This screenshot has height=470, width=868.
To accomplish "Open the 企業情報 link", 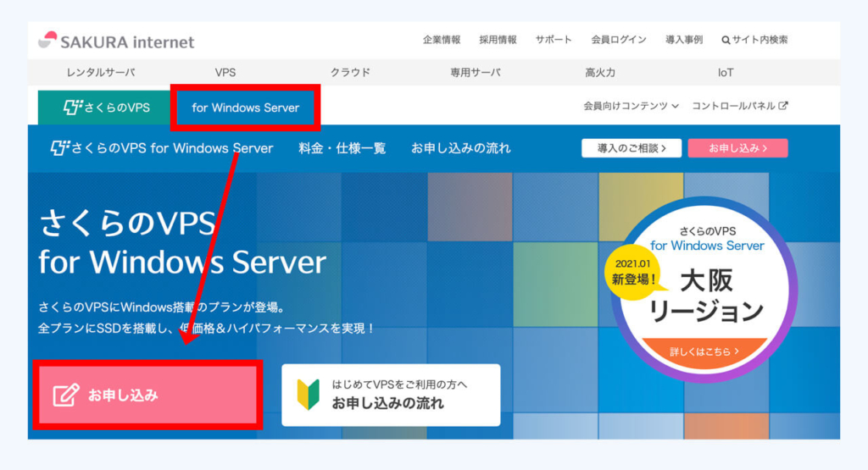I will (x=441, y=40).
